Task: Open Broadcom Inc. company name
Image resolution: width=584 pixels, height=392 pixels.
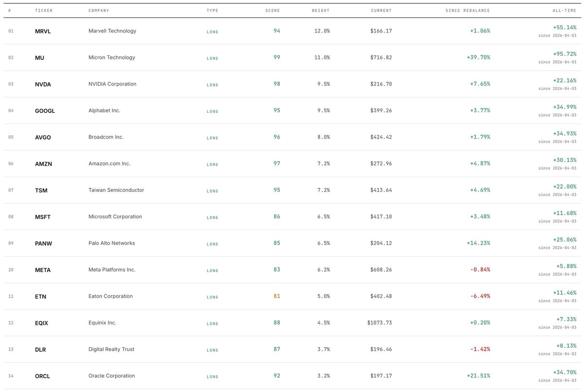Action: (106, 137)
